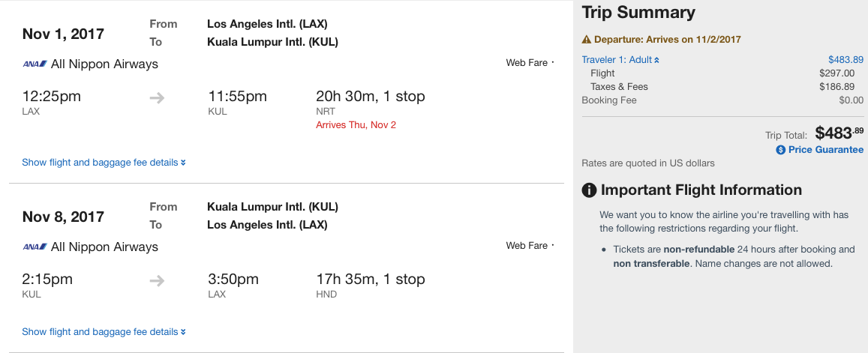Click the ANA logo on the return flight
The image size is (868, 353).
(x=35, y=247)
